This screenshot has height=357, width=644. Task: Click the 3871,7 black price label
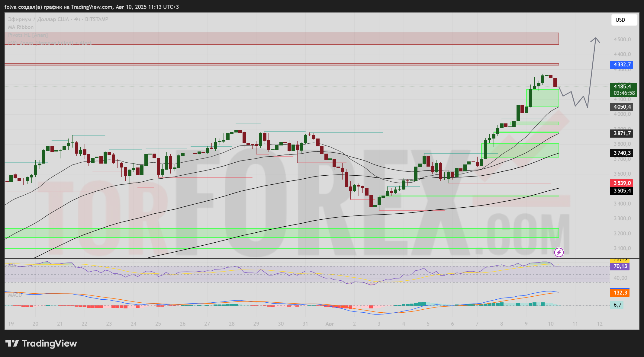[621, 133]
